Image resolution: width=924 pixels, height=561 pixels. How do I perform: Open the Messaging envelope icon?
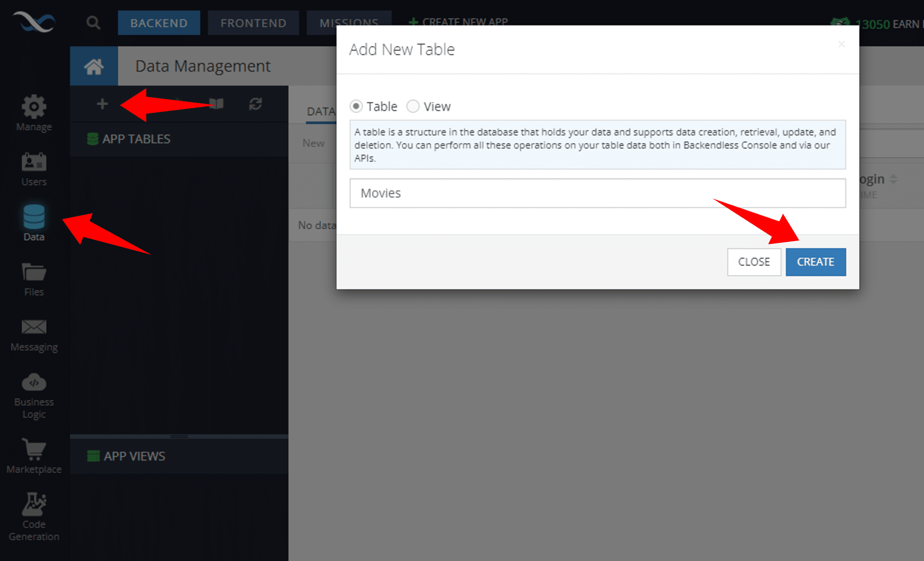[x=34, y=327]
